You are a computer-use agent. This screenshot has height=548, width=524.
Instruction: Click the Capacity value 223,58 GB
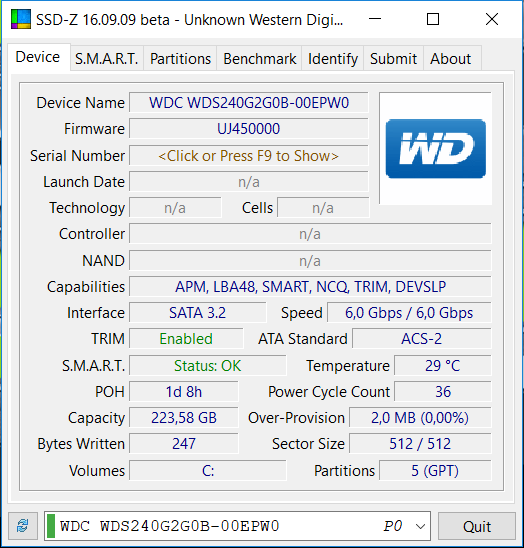click(x=184, y=418)
